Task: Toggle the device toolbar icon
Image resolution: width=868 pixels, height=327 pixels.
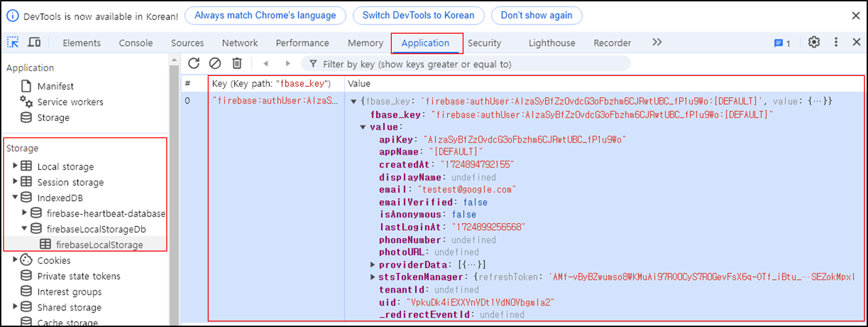Action: pyautogui.click(x=34, y=42)
